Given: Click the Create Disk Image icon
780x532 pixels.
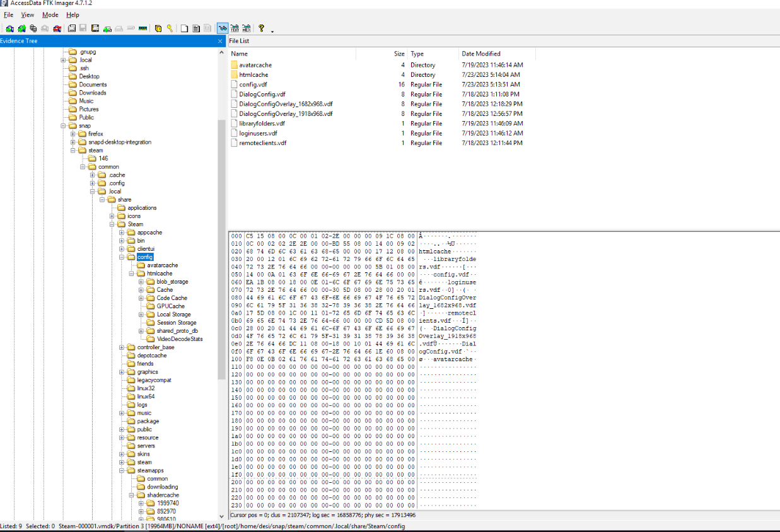Looking at the screenshot, I should pyautogui.click(x=72, y=28).
